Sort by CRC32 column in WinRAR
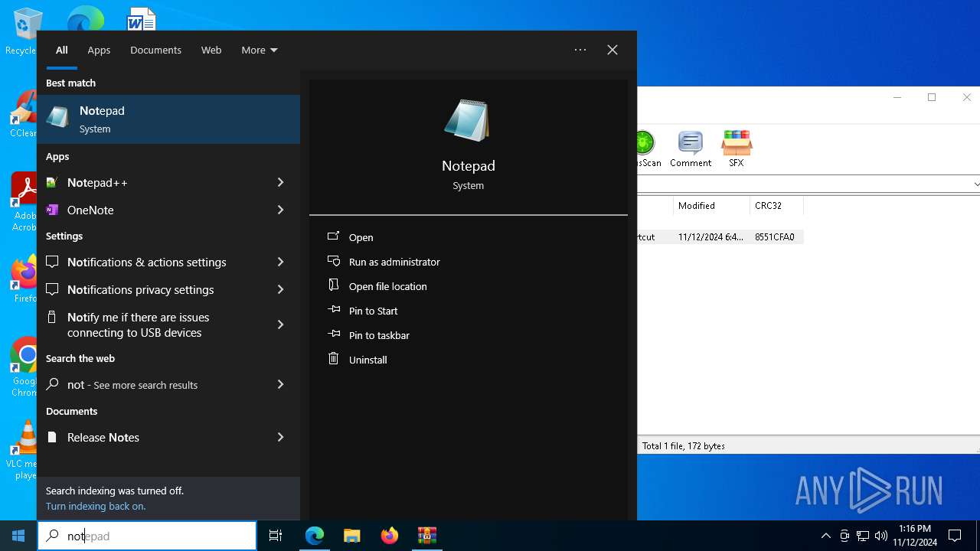The width and height of the screenshot is (980, 551). [x=776, y=205]
